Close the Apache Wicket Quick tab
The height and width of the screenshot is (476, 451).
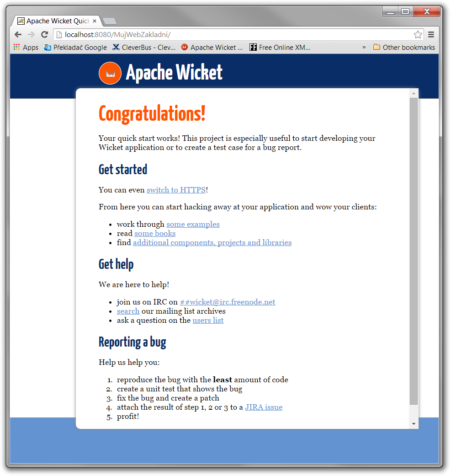95,21
